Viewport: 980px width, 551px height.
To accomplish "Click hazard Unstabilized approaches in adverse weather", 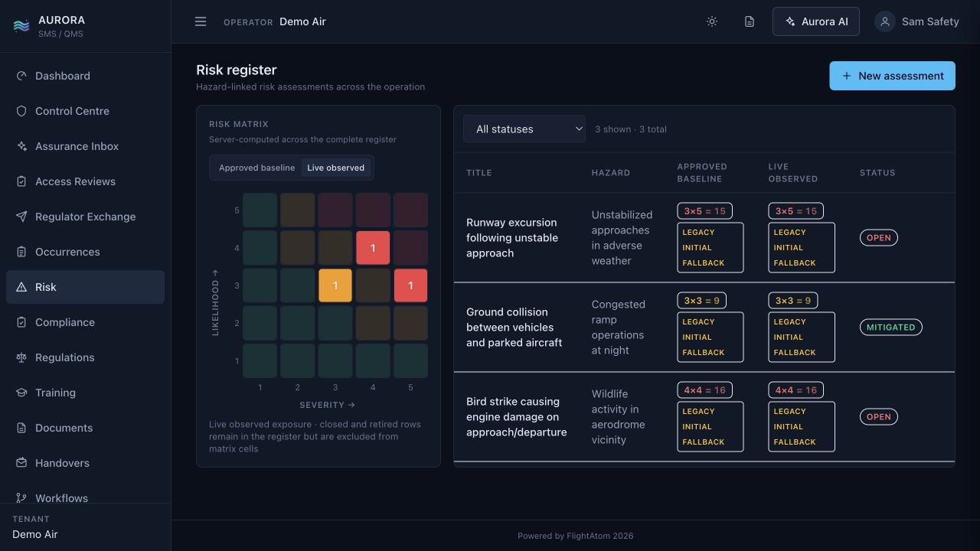I will 622,238.
